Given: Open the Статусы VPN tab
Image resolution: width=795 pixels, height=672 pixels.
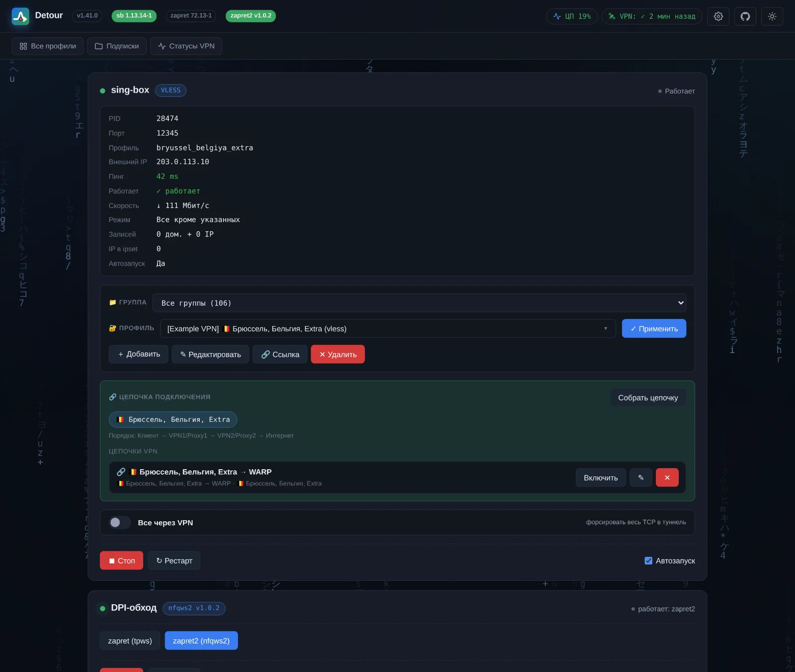Looking at the screenshot, I should click(x=186, y=46).
